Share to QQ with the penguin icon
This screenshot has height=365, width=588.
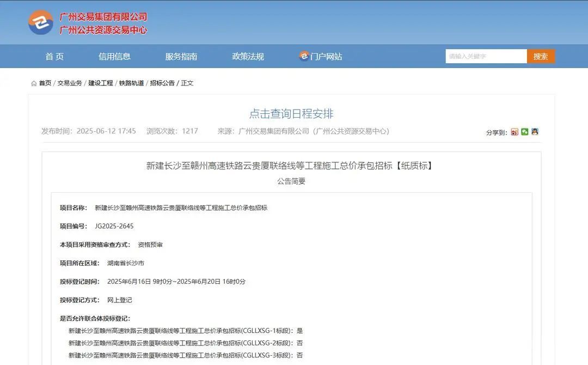pos(534,132)
